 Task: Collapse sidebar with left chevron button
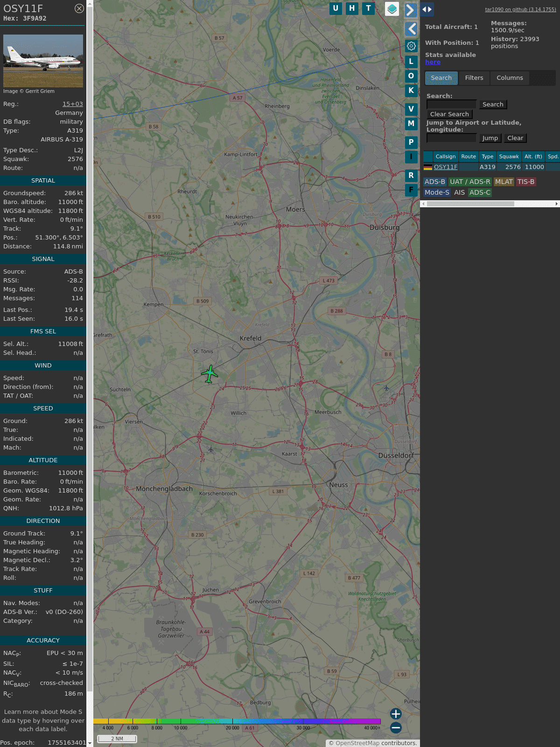[x=411, y=29]
